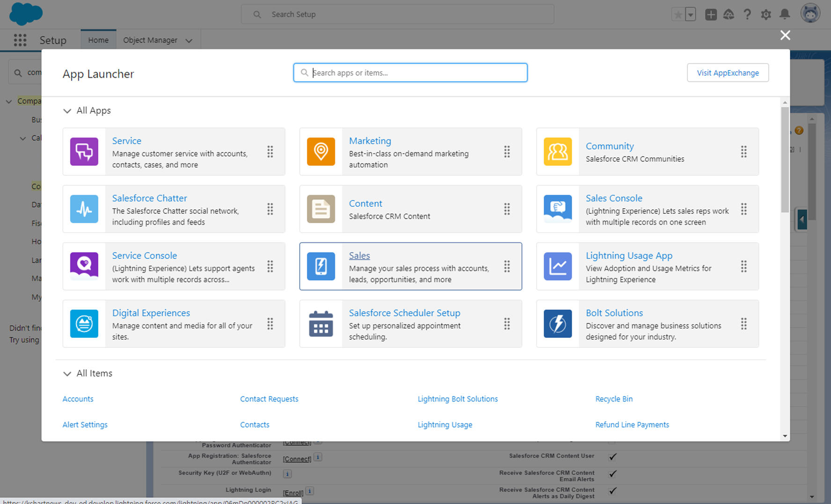Open the Lightning Bolt Solutions item link

click(458, 399)
